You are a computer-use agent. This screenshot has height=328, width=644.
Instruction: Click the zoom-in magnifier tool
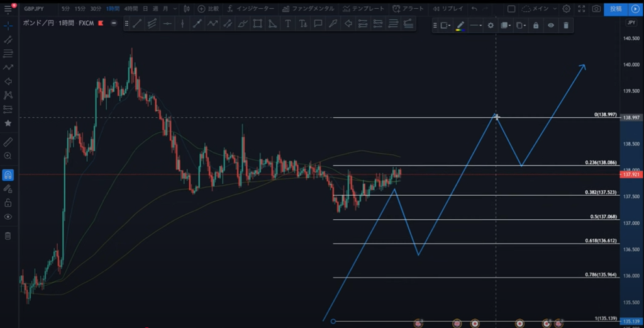coord(8,156)
